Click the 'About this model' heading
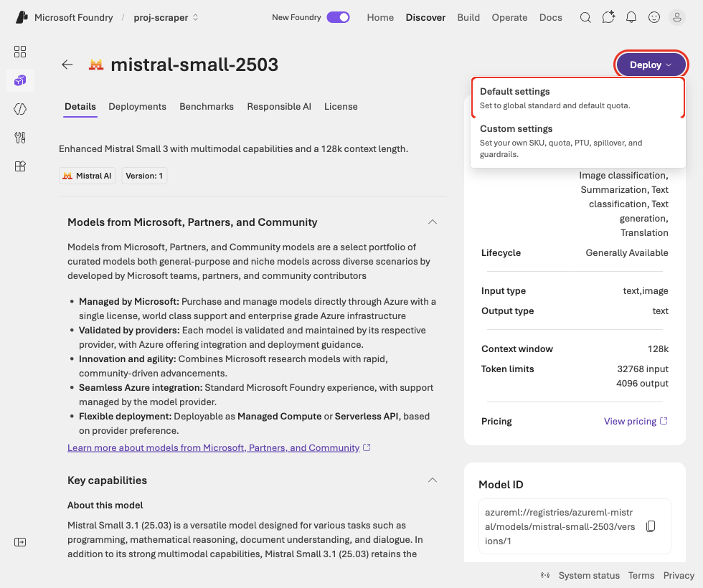This screenshot has height=588, width=703. tap(105, 505)
